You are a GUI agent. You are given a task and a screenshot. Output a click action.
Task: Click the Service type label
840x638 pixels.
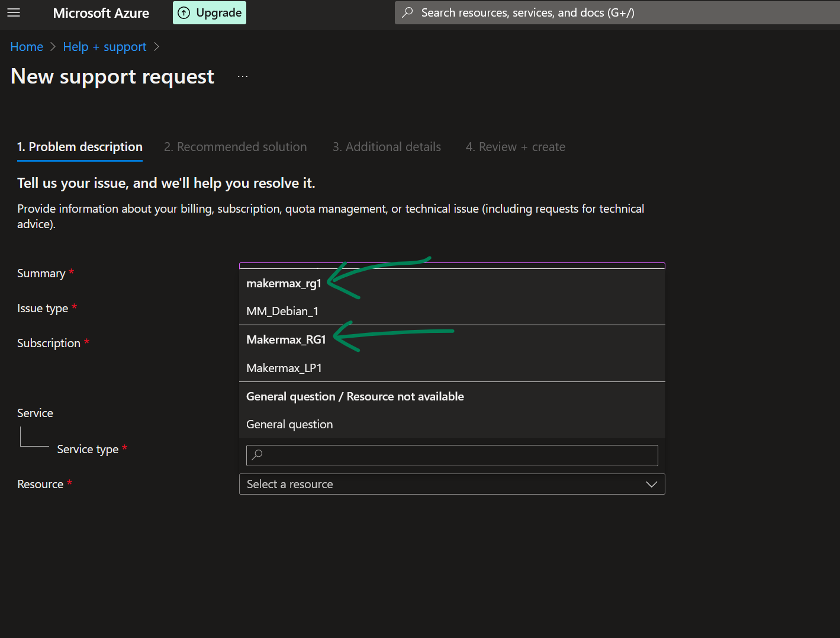click(x=88, y=449)
